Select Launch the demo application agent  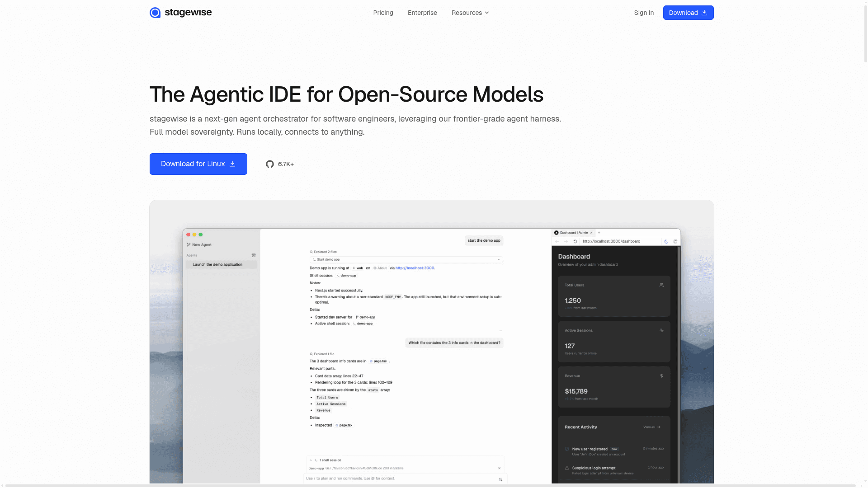click(221, 265)
